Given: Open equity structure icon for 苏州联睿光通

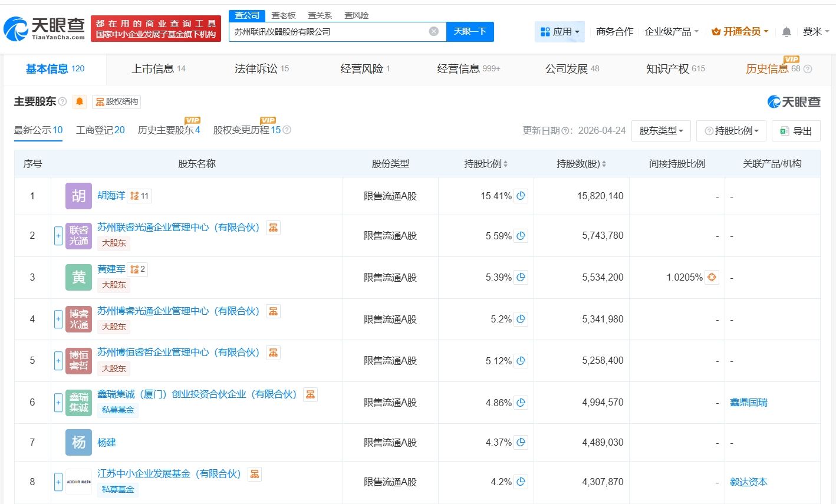Looking at the screenshot, I should point(273,228).
